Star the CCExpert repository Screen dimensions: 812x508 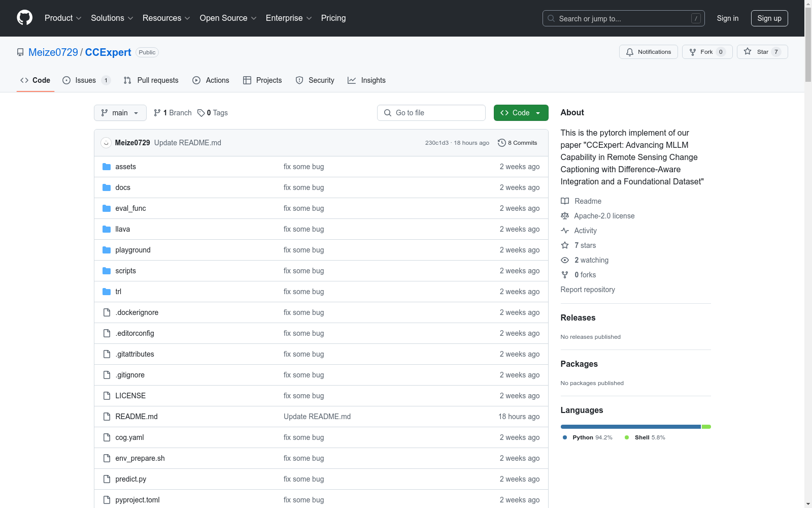(762, 52)
